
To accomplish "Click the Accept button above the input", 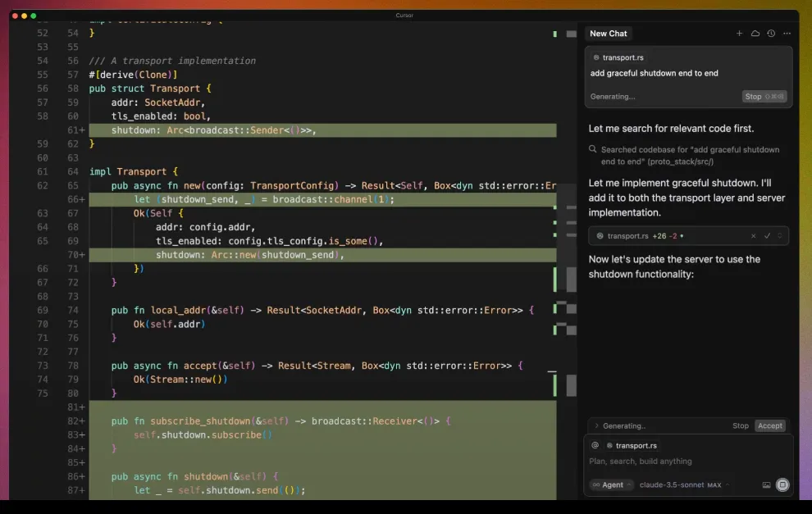I will pos(770,425).
